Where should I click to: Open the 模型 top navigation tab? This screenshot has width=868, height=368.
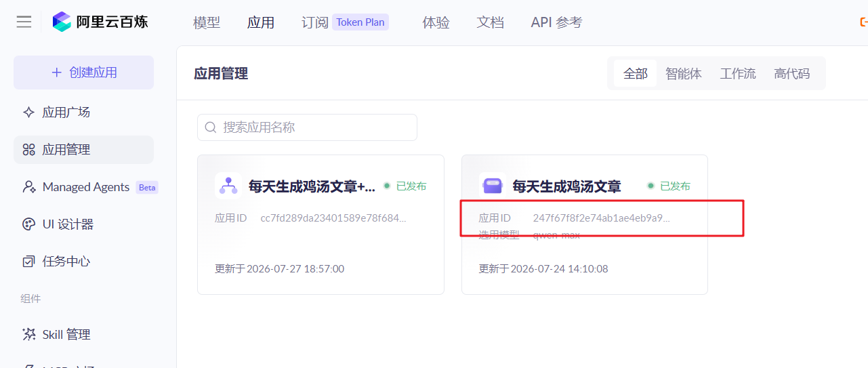(207, 22)
